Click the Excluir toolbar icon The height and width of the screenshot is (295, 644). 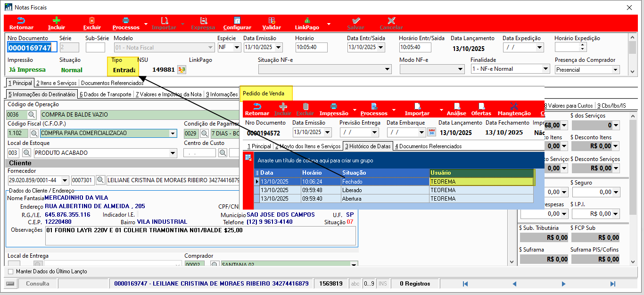(92, 21)
